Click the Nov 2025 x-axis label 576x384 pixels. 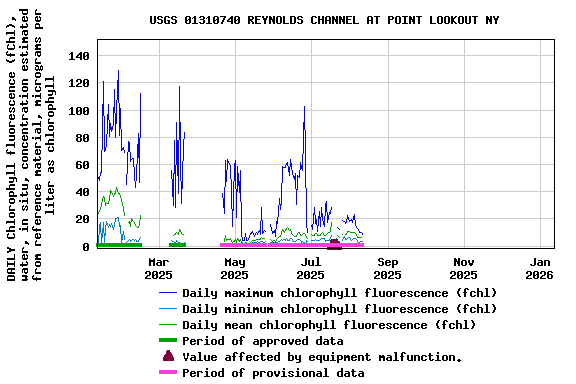[463, 269]
